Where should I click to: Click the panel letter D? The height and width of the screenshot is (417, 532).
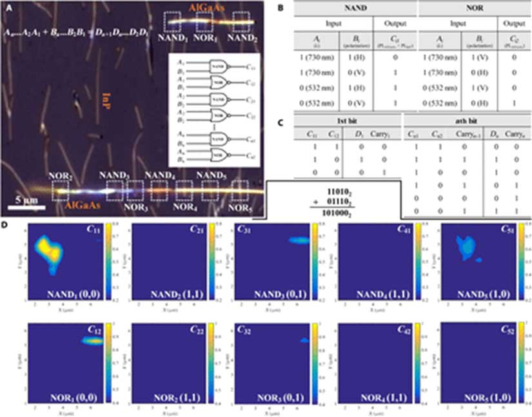[5, 226]
